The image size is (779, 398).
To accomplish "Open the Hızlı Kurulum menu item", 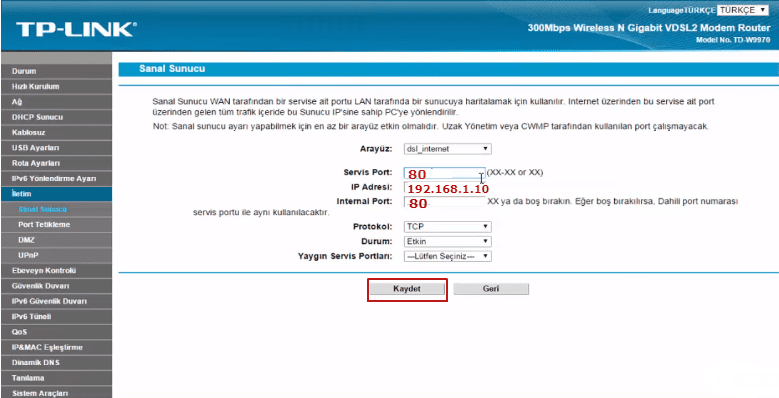I will pos(56,86).
